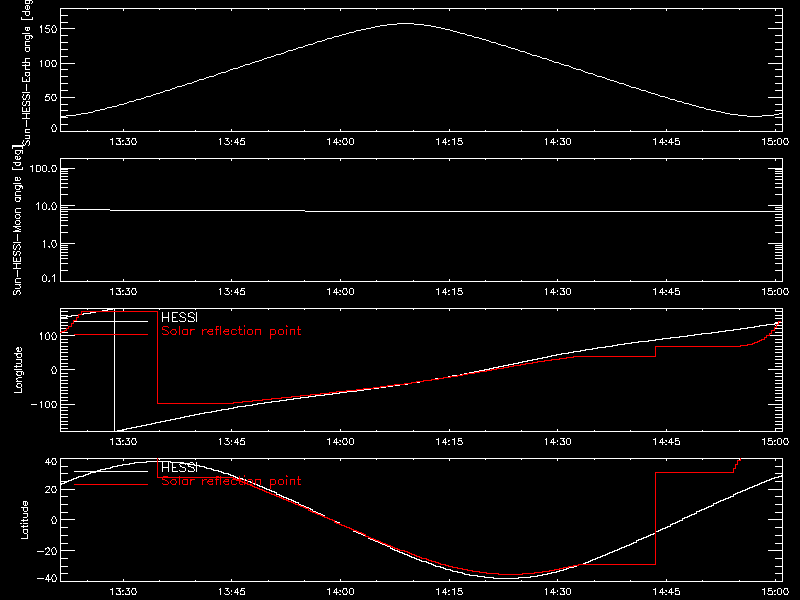Click the 1.0 tick on the Moon angle plot
This screenshot has width=800, height=600.
[49, 244]
